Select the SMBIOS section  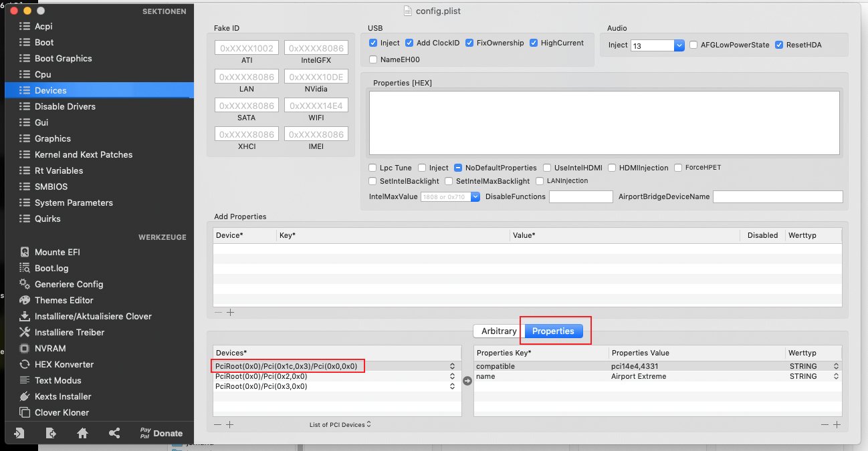point(51,186)
